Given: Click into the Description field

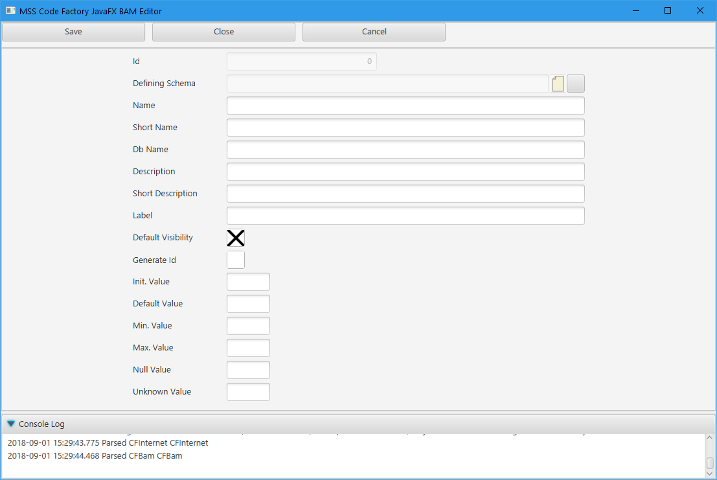Looking at the screenshot, I should pyautogui.click(x=405, y=172).
